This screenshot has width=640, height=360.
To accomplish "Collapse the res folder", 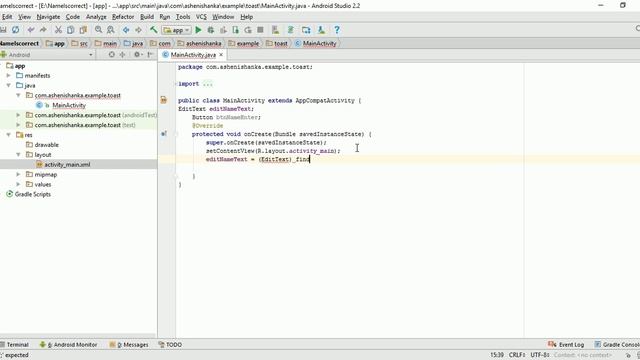I will click(x=9, y=135).
